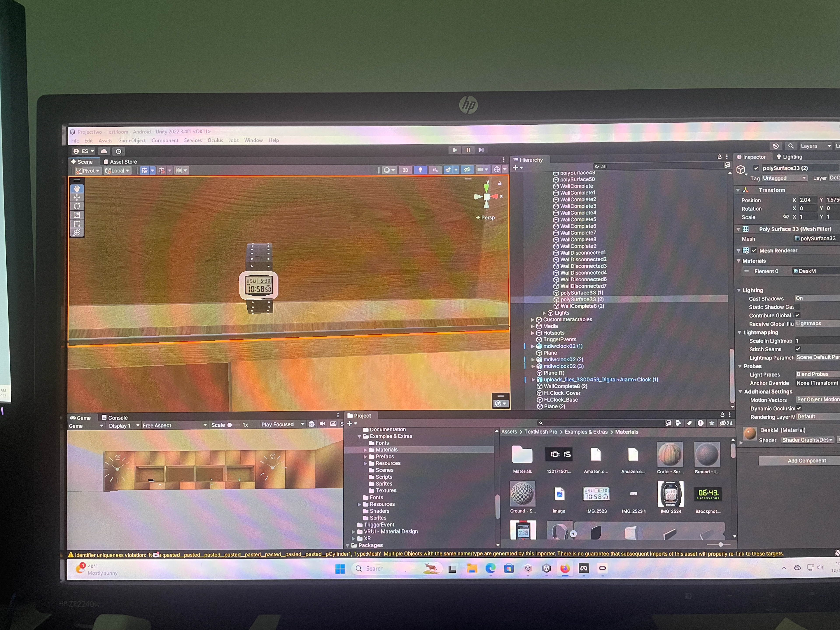
Task: Select the Scale tool
Action: 77,215
